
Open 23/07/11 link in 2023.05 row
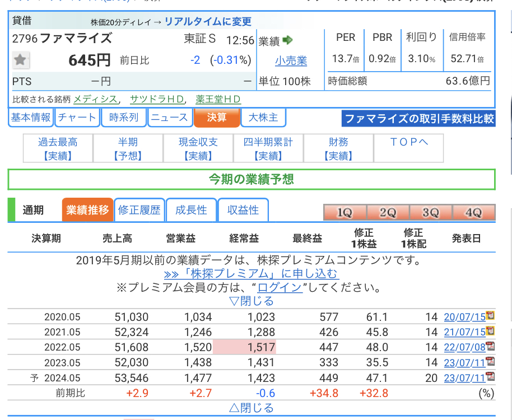(x=464, y=362)
